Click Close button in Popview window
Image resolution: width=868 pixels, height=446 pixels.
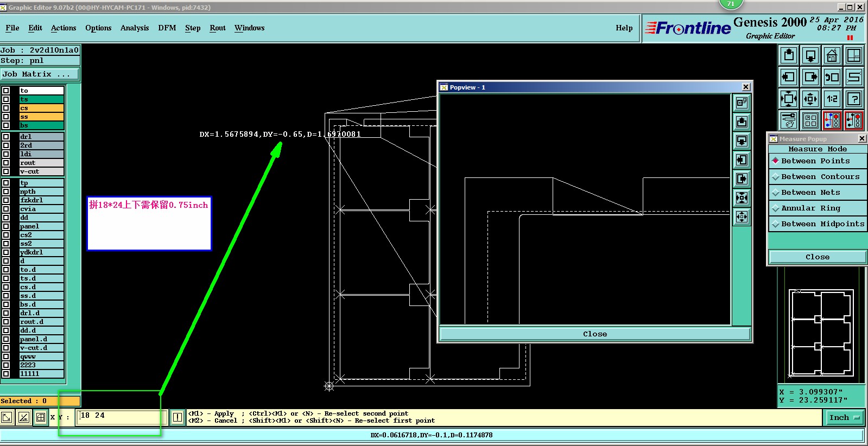(x=595, y=334)
